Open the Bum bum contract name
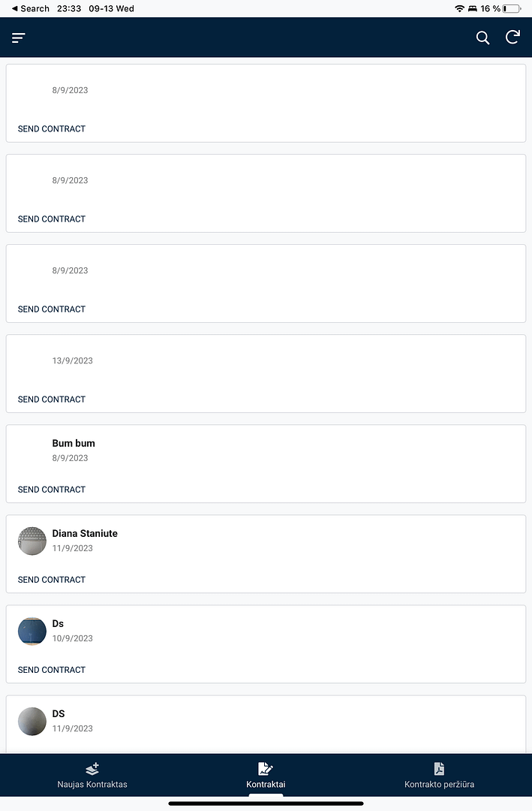 [x=74, y=443]
